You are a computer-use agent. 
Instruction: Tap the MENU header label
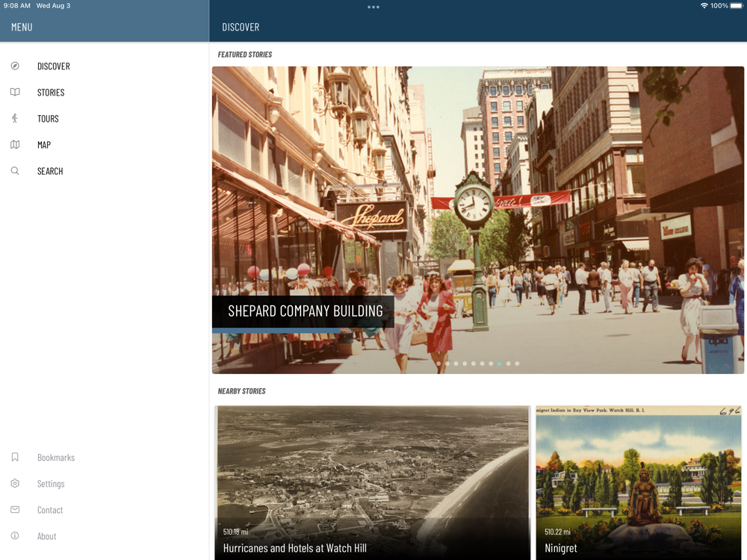[x=22, y=27]
